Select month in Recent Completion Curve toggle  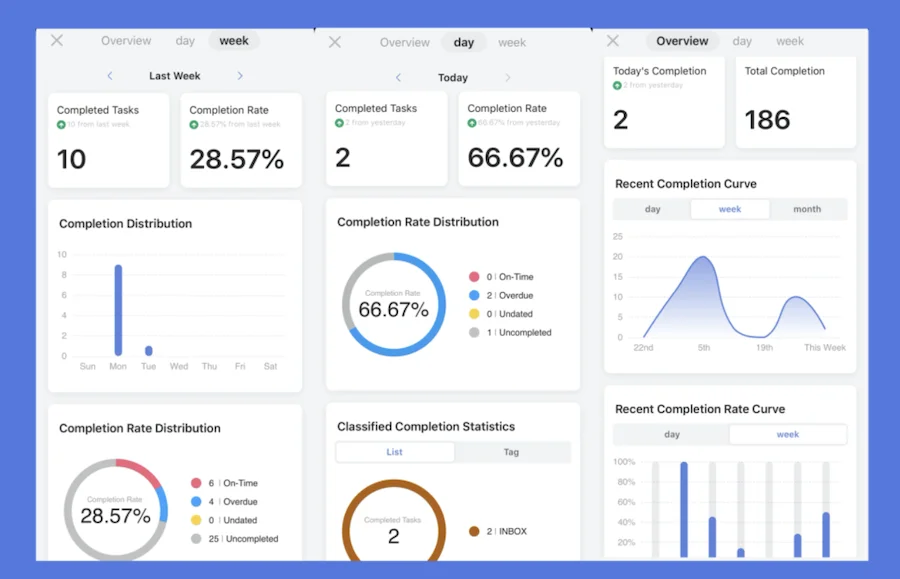(807, 209)
